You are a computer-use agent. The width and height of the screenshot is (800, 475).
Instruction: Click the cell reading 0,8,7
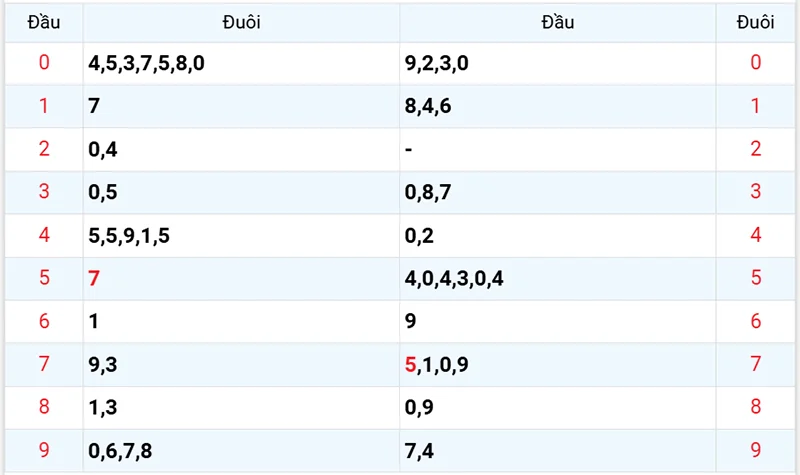coord(428,193)
